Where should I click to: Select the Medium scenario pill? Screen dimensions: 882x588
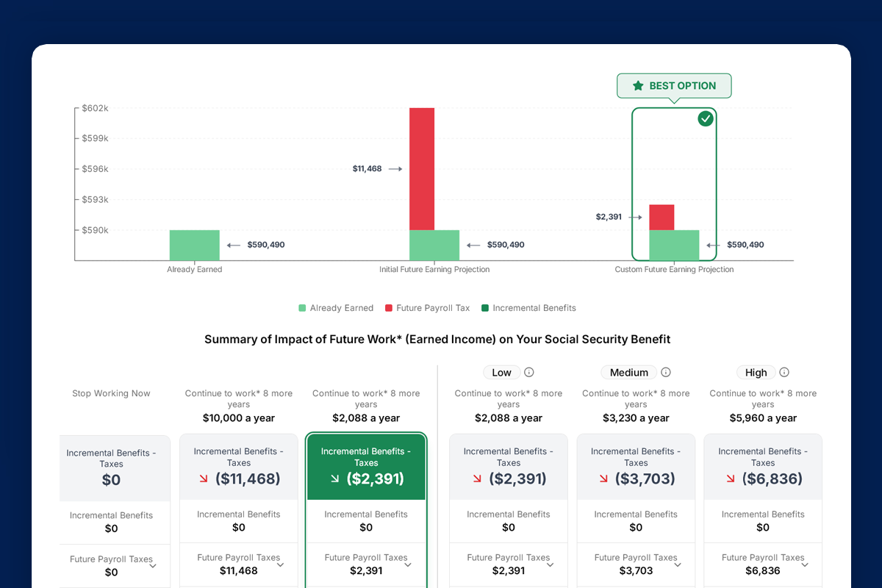(x=629, y=373)
